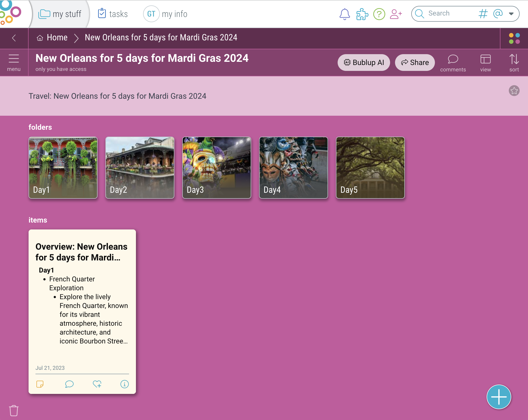Switch to the tasks tab

[113, 14]
